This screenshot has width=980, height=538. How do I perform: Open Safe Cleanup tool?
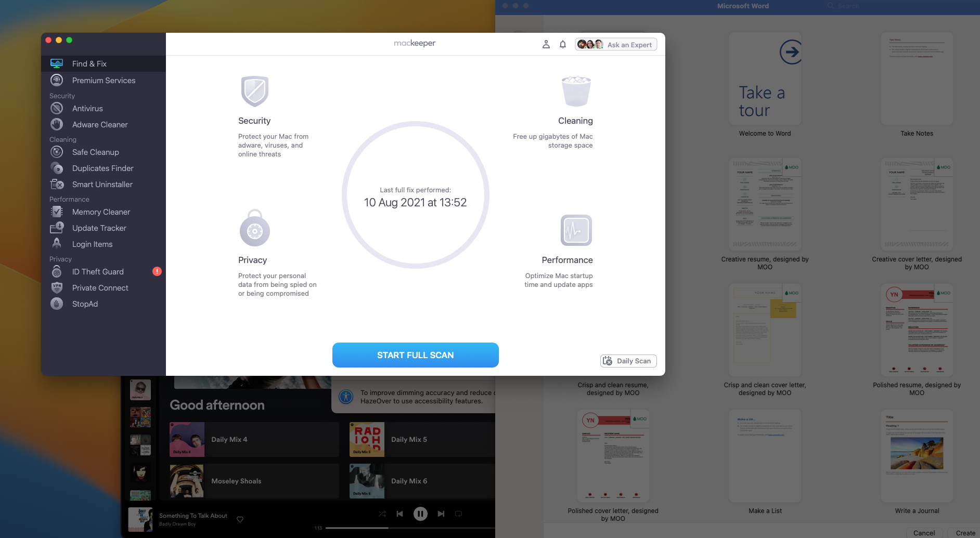tap(103, 152)
